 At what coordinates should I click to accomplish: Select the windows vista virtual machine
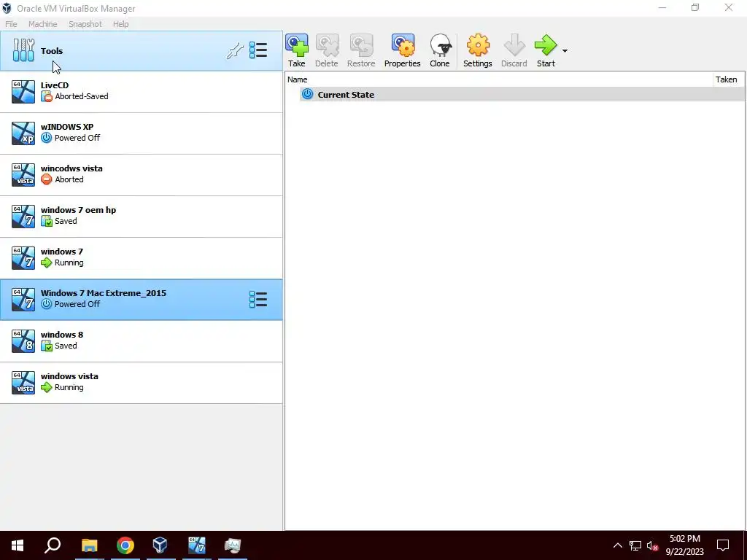[141, 382]
